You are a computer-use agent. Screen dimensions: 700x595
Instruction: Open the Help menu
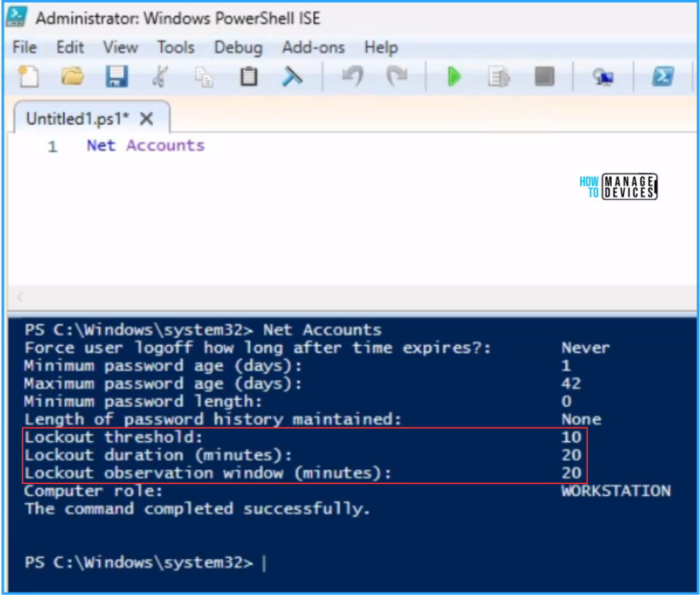click(x=381, y=47)
